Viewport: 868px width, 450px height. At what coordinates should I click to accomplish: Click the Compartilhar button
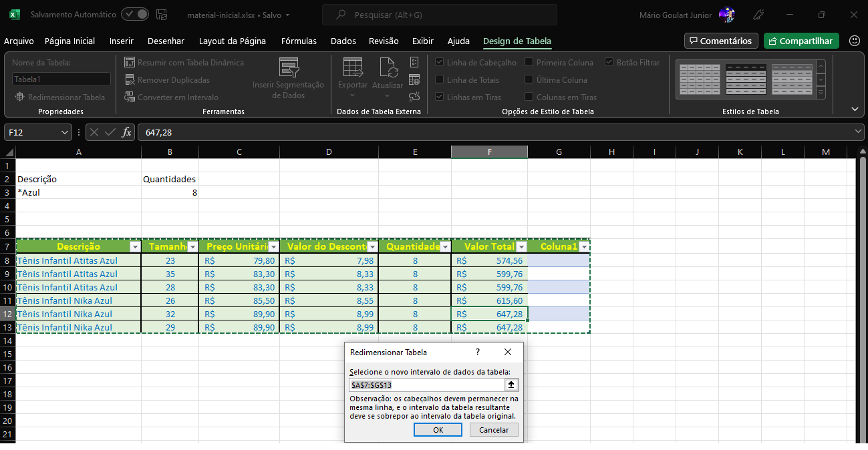(801, 41)
